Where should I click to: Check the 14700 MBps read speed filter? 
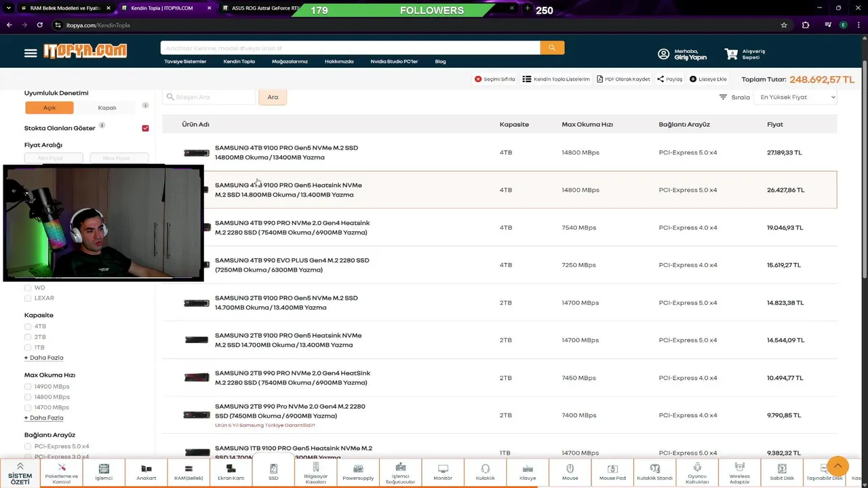pyautogui.click(x=28, y=407)
